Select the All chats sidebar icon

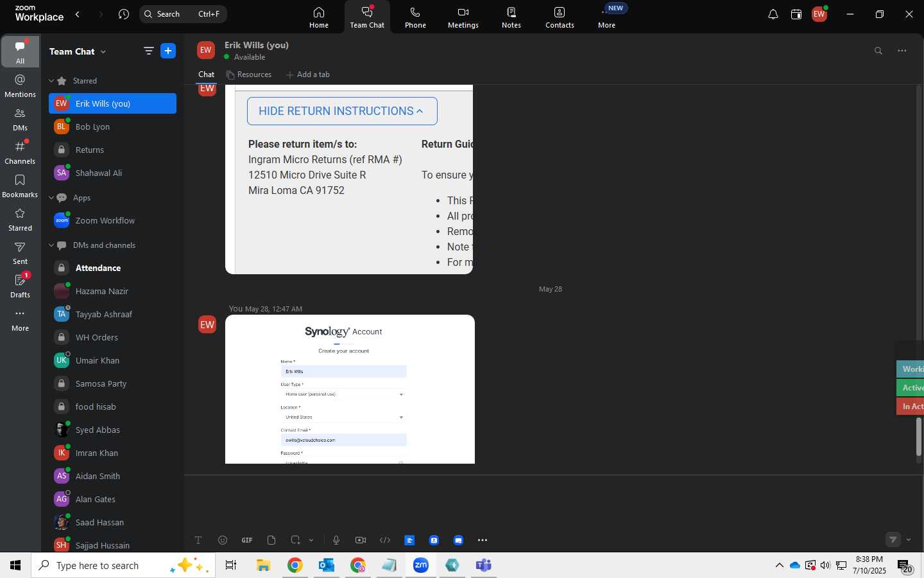[x=21, y=52]
